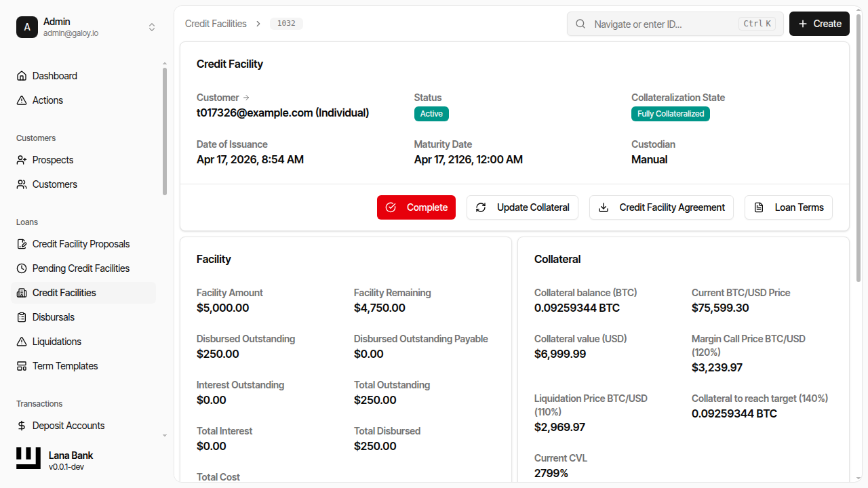Viewport: 868px width, 488px height.
Task: Select Customers in the sidebar menu
Action: click(54, 184)
